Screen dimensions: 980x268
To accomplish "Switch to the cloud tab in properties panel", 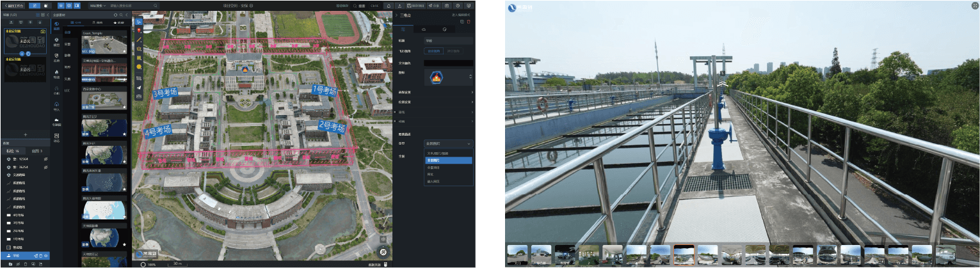I will point(423,29).
